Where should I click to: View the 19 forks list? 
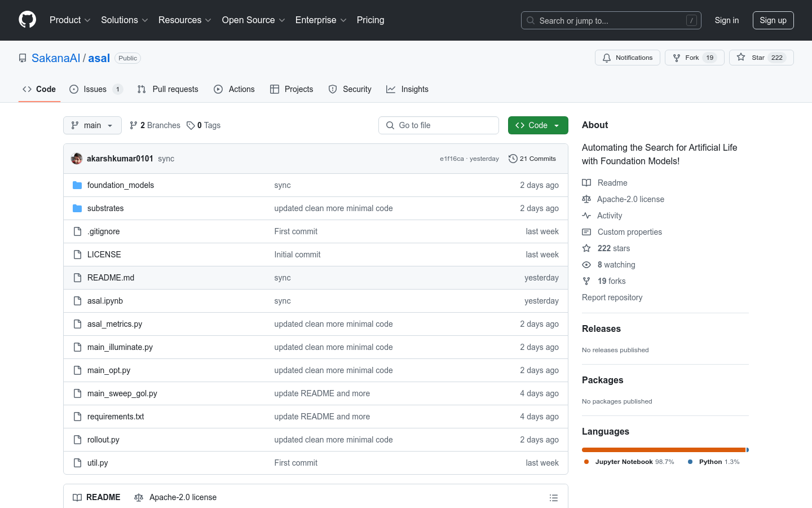click(x=604, y=281)
